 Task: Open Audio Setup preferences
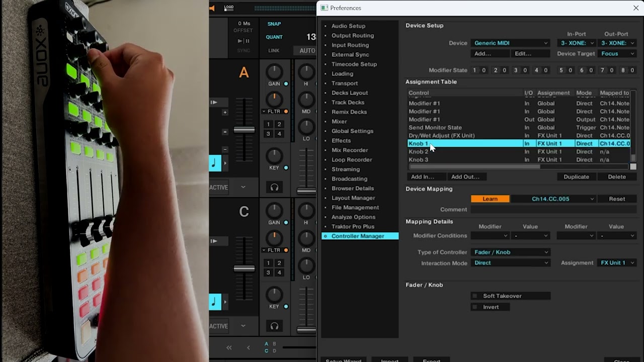pos(348,26)
